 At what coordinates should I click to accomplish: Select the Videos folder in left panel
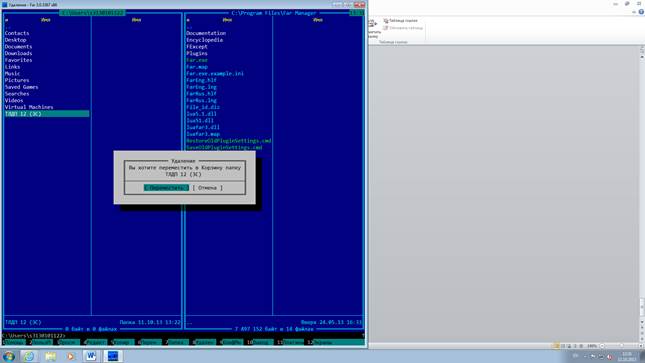14,100
